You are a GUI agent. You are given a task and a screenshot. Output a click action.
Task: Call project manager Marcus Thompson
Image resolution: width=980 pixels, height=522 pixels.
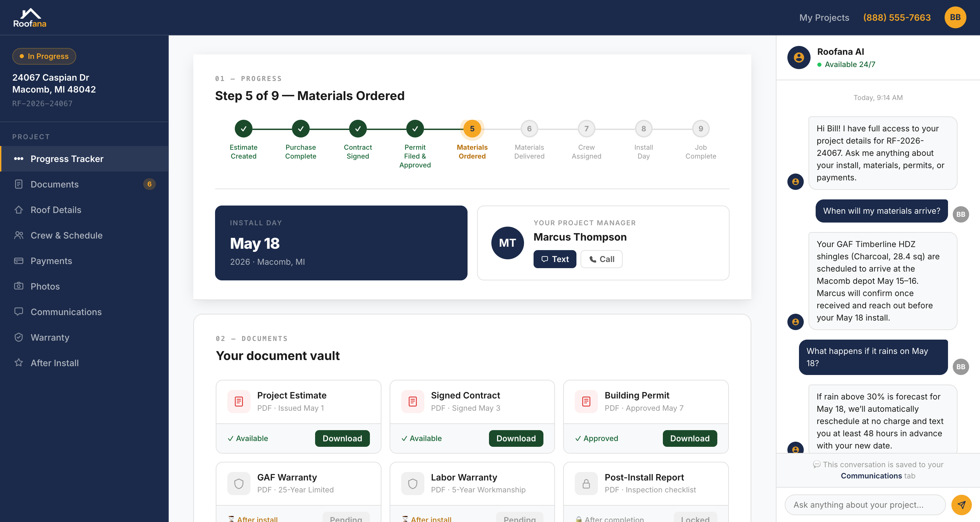point(602,259)
